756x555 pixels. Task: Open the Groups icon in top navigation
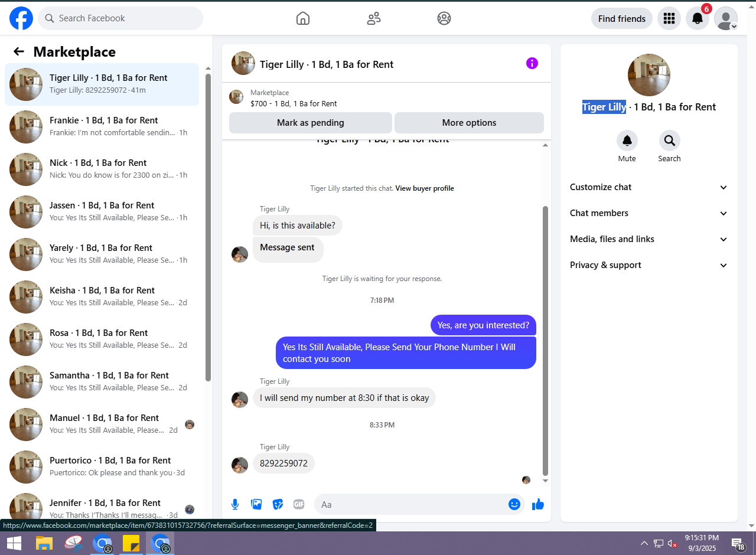coord(444,18)
